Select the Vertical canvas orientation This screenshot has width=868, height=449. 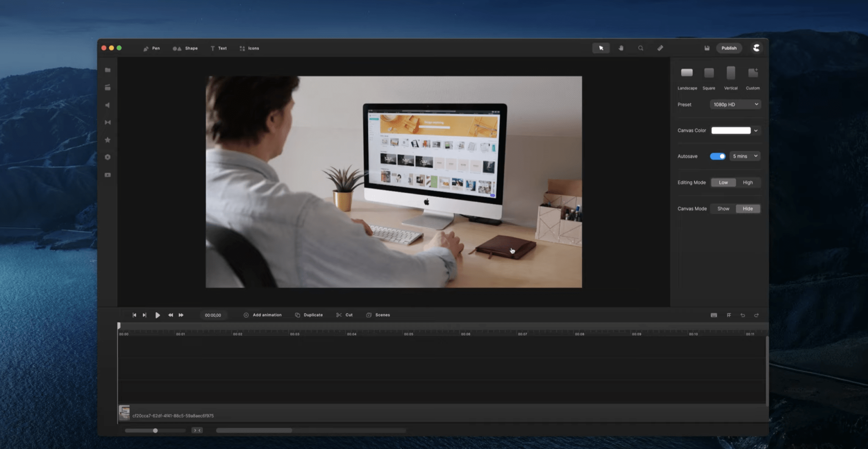coord(730,73)
